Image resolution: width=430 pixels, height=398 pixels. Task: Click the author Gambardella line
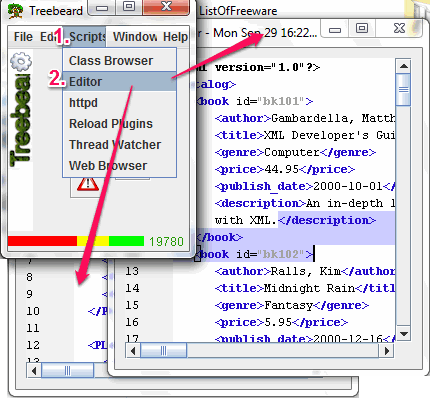click(305, 118)
